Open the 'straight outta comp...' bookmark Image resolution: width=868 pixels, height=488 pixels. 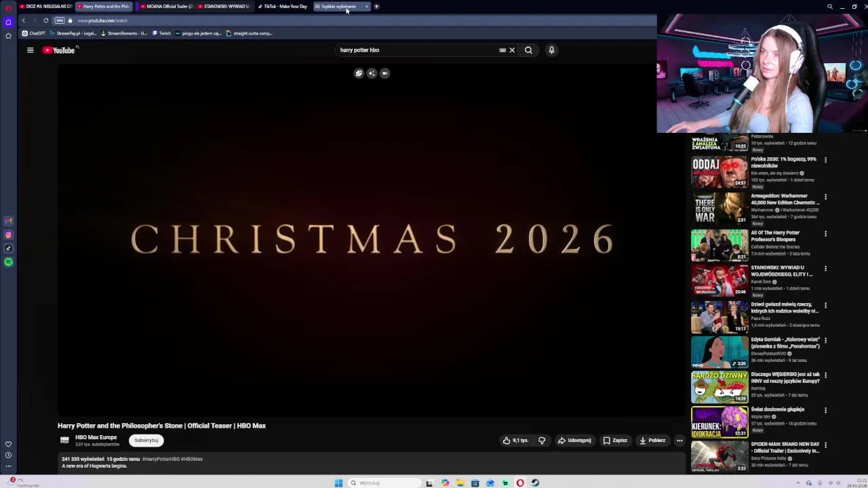click(249, 33)
